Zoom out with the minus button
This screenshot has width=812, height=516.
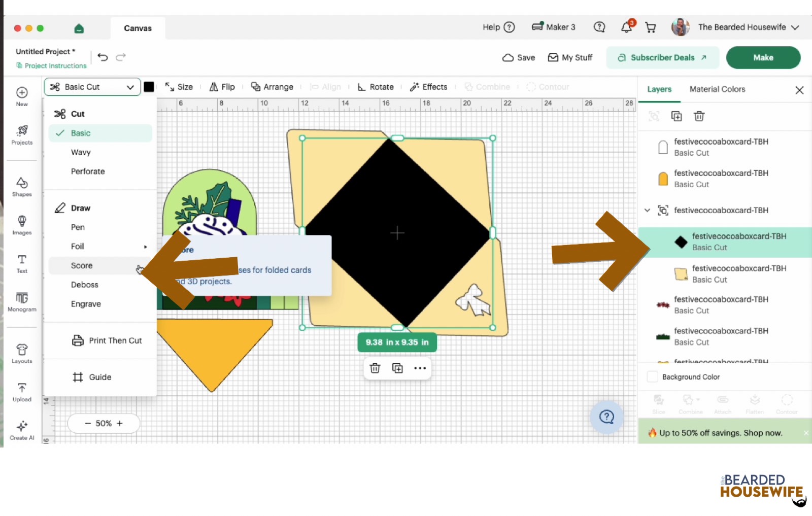tap(88, 423)
